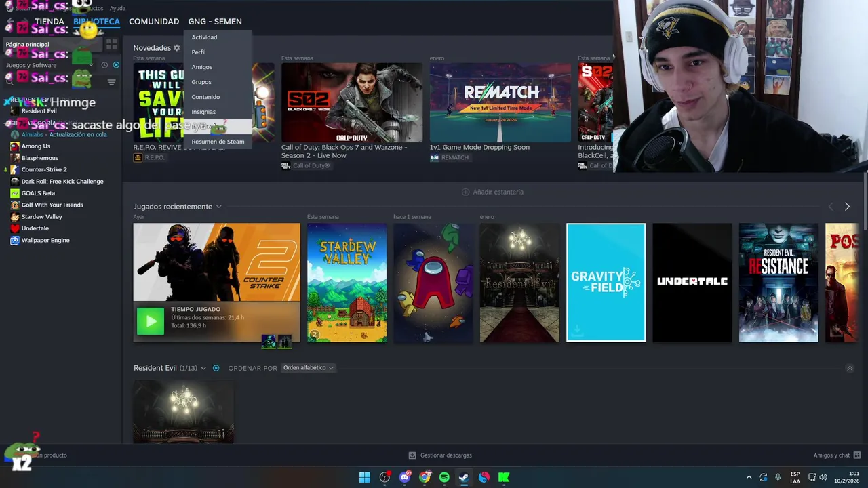Open Gravity Field game tile
Image resolution: width=868 pixels, height=488 pixels.
[x=606, y=283]
